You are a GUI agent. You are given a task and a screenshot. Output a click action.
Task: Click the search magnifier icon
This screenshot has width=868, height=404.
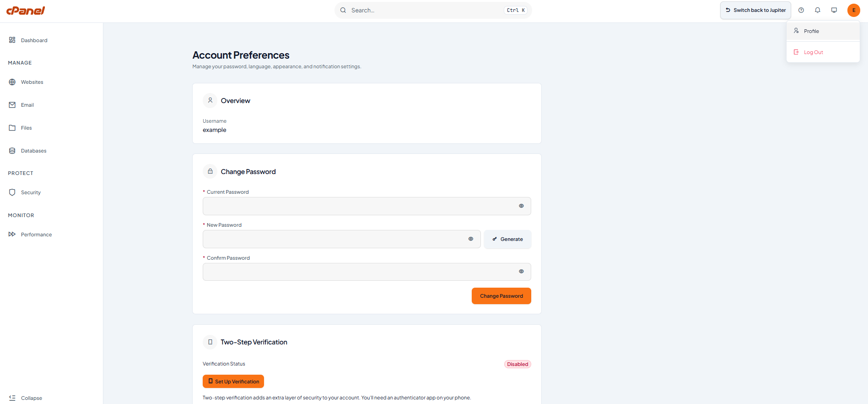(x=343, y=10)
